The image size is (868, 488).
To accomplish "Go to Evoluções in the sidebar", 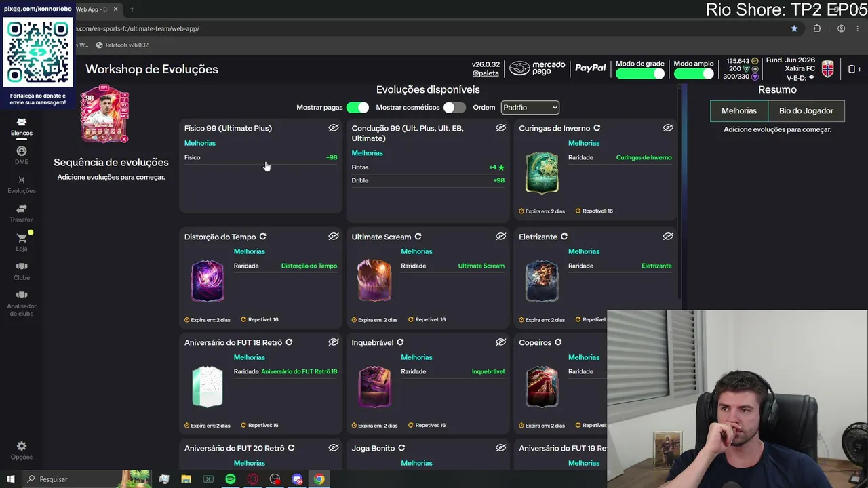I will tap(22, 184).
